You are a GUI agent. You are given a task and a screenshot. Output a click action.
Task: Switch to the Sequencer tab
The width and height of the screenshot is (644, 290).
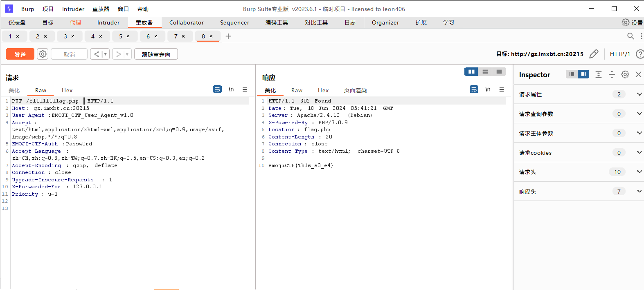(x=234, y=22)
